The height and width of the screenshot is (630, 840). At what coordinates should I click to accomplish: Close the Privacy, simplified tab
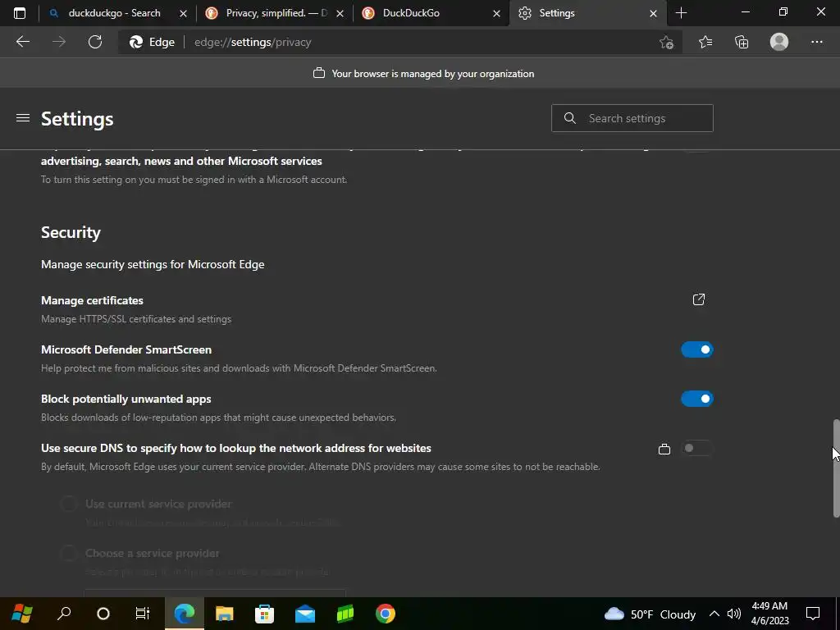tap(340, 13)
